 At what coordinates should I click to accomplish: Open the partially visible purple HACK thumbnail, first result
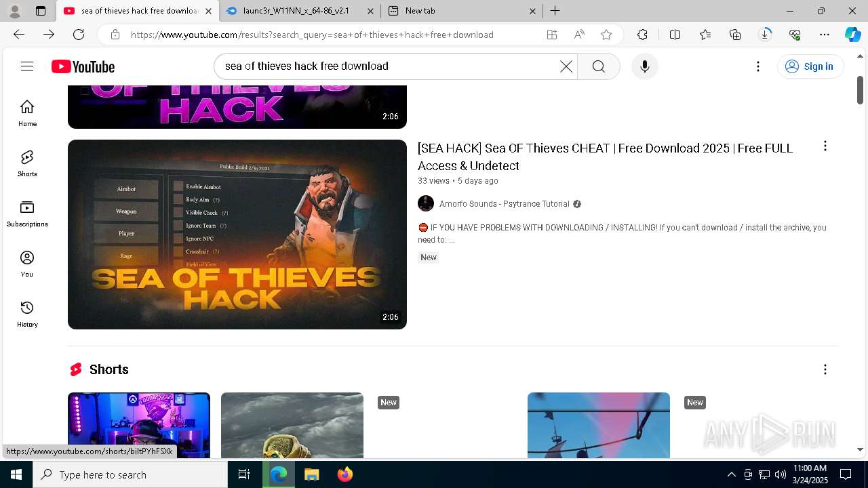tap(237, 107)
